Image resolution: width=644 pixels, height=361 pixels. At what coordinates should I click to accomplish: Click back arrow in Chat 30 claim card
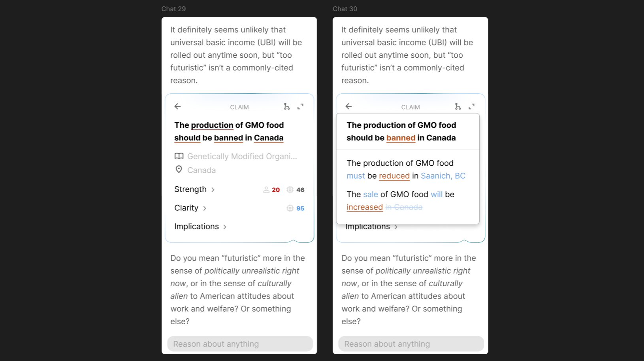[x=348, y=106]
